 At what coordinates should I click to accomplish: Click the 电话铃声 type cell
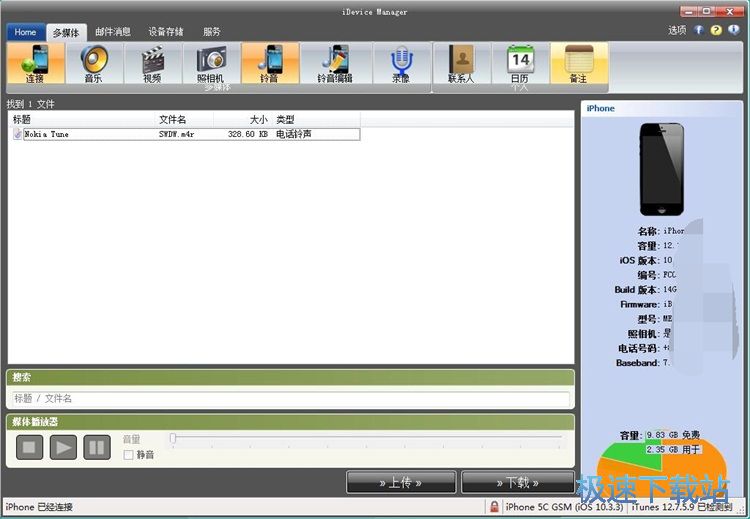click(x=294, y=134)
